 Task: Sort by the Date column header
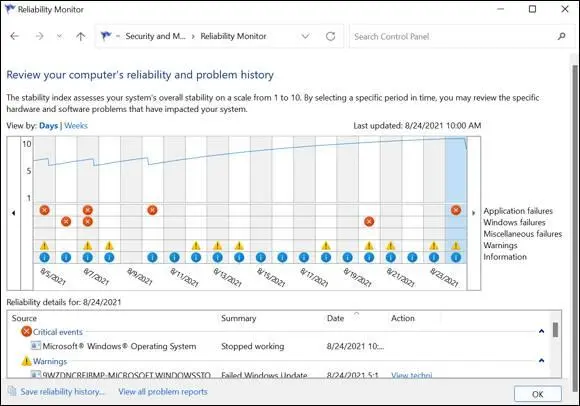335,318
